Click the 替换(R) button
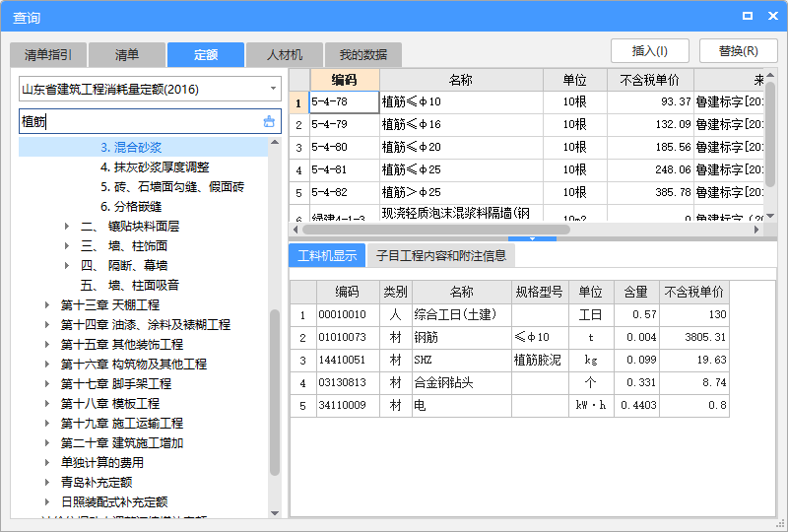788x532 pixels. tap(738, 51)
